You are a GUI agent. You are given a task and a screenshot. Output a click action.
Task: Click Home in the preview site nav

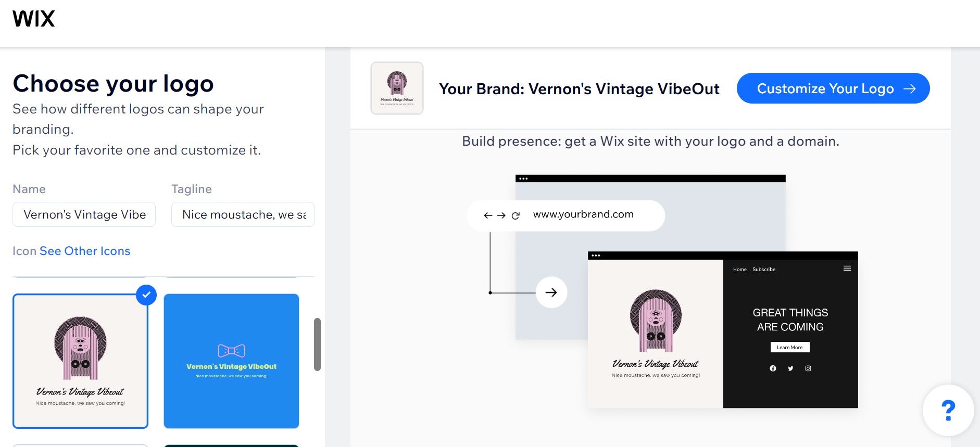coord(740,270)
